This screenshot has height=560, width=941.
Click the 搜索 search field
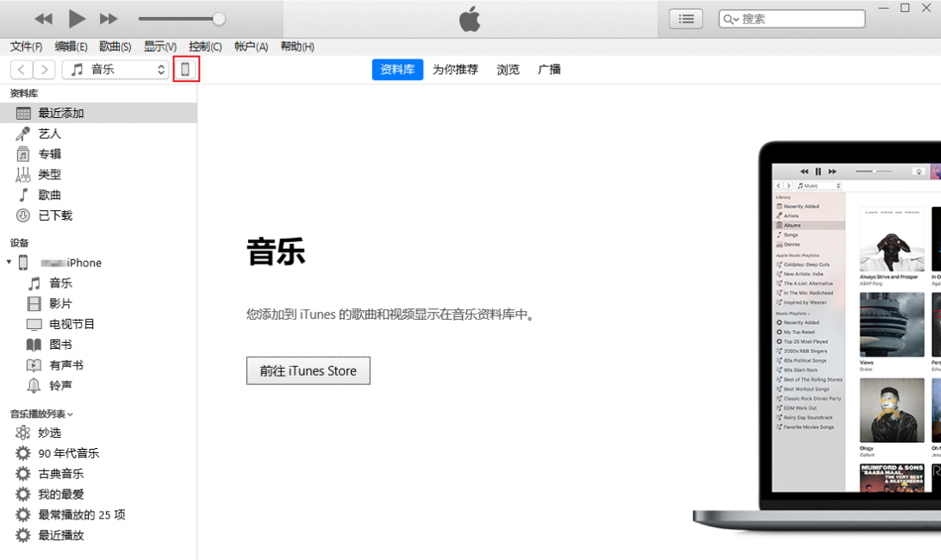pos(799,19)
